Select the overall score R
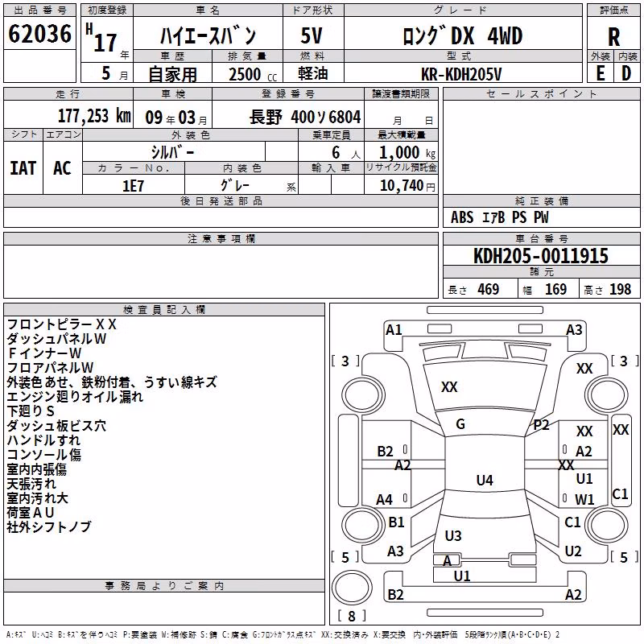Image resolution: width=644 pixels, height=644 pixels. [x=613, y=37]
